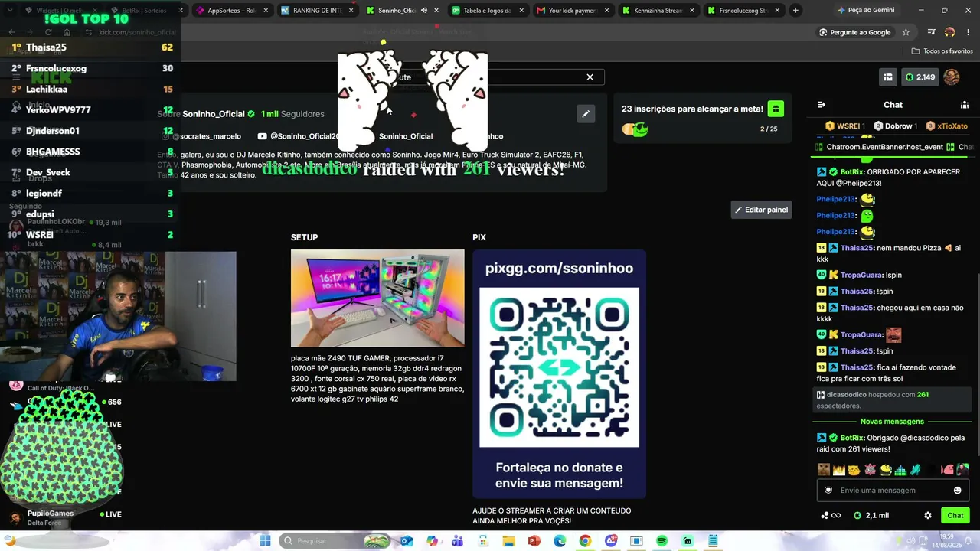Click the 1 mil Seguidores count
Screen dimensions: 980x551
(x=292, y=114)
